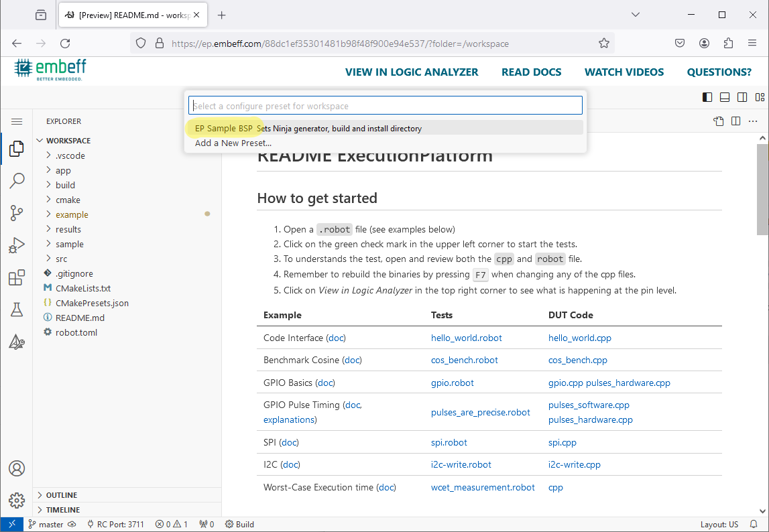Open the Testing flask icon

click(x=17, y=310)
